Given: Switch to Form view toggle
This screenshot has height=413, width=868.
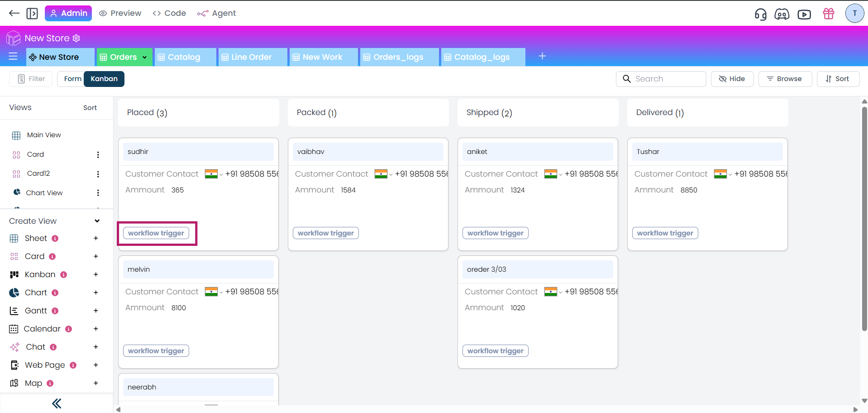Looking at the screenshot, I should [x=72, y=79].
